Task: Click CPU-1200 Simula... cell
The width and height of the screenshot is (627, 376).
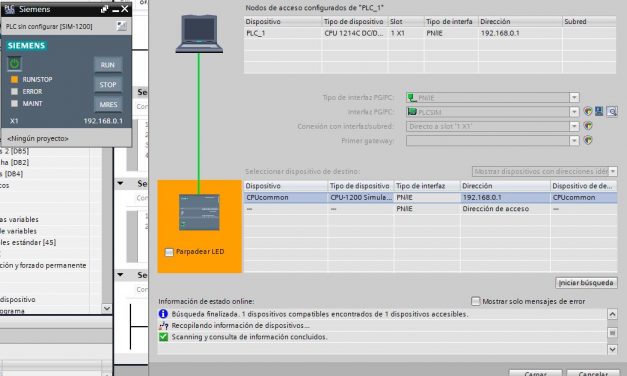Action: coord(361,197)
